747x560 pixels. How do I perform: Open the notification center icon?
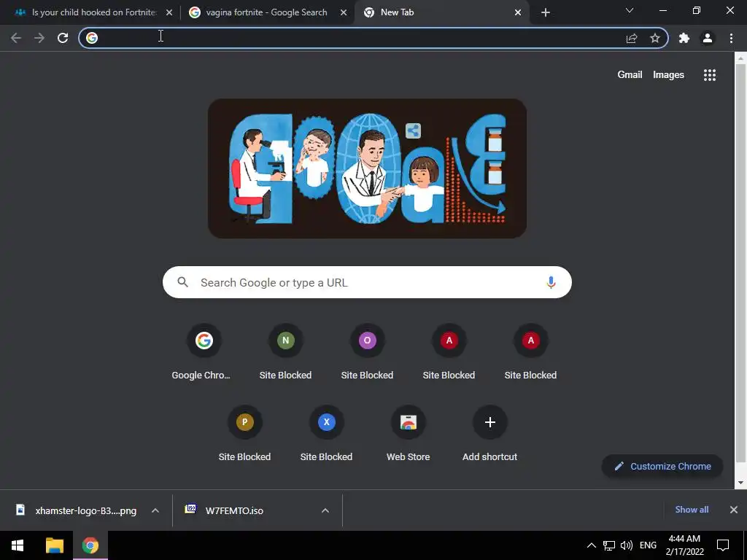(723, 545)
